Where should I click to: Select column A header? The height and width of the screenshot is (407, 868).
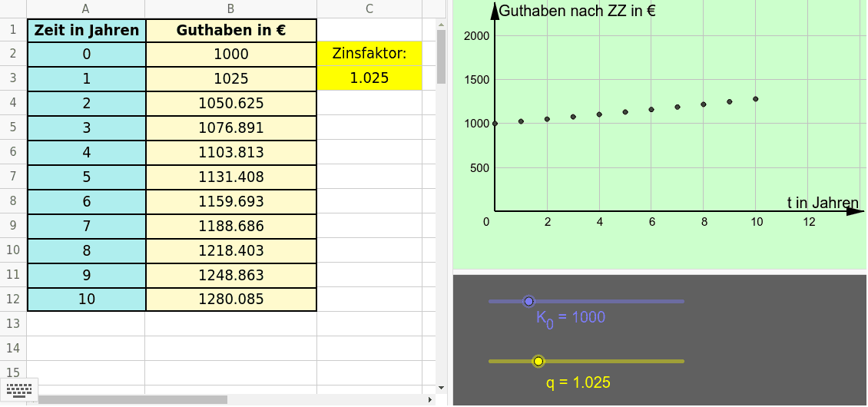[x=86, y=8]
